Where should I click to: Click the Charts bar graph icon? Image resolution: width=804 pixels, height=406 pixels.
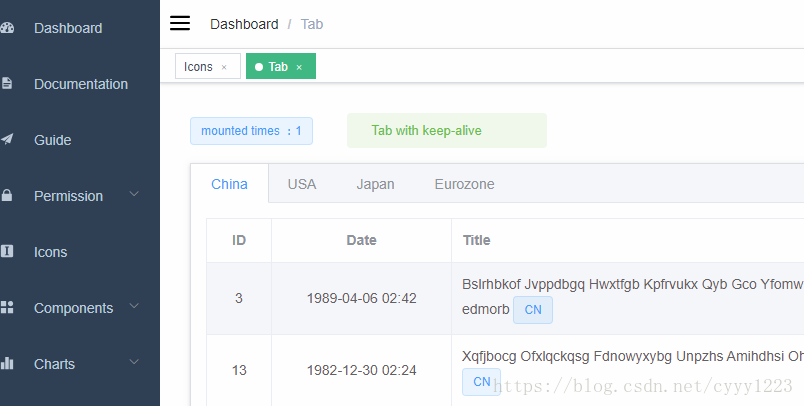click(x=7, y=364)
